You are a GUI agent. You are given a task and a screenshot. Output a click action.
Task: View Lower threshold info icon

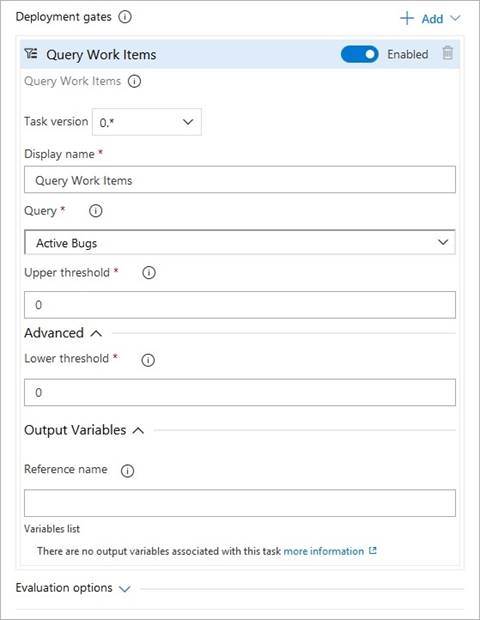pos(148,359)
